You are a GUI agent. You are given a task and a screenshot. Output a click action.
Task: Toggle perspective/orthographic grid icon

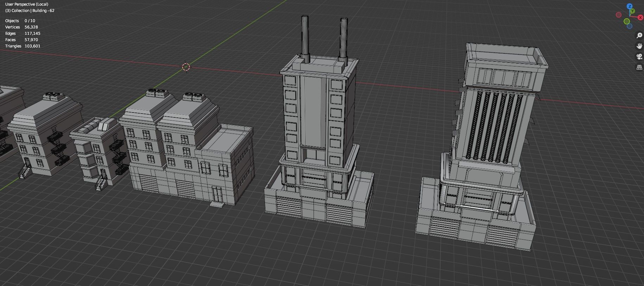pos(639,67)
